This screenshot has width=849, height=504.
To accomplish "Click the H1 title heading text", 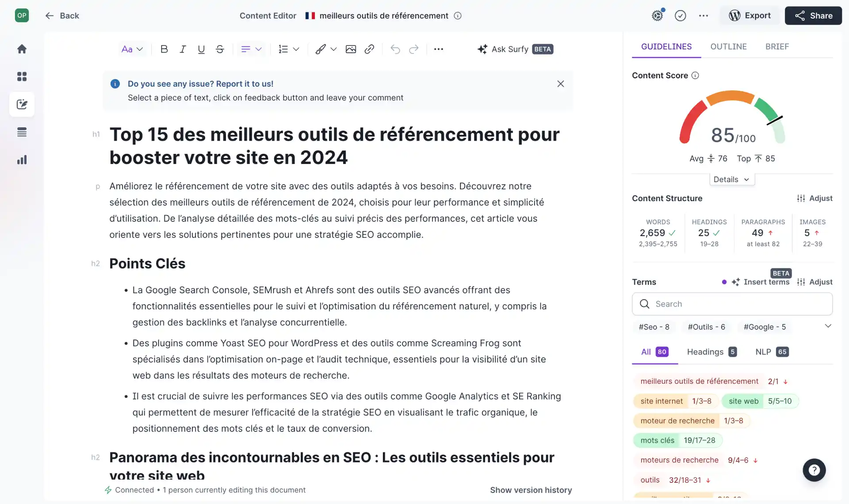I will point(335,146).
